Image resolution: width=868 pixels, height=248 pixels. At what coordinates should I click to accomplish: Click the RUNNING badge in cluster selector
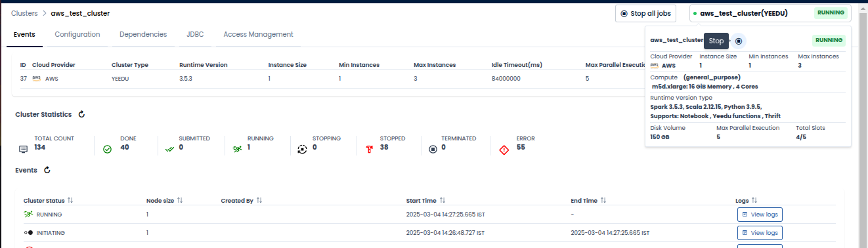click(x=830, y=13)
